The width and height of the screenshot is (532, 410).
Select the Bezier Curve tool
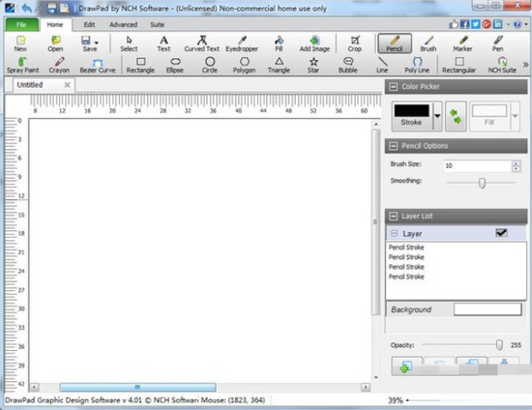[98, 66]
